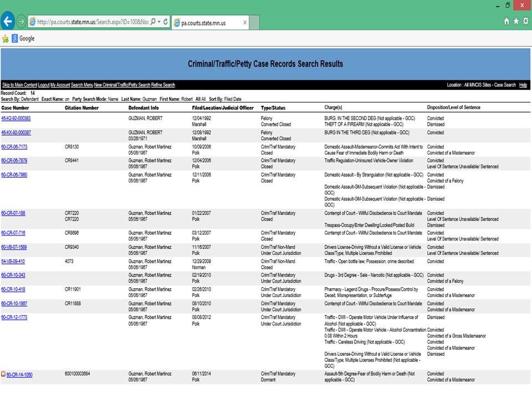The image size is (532, 399).
Task: Click the browser Back arrow button
Action: point(8,22)
